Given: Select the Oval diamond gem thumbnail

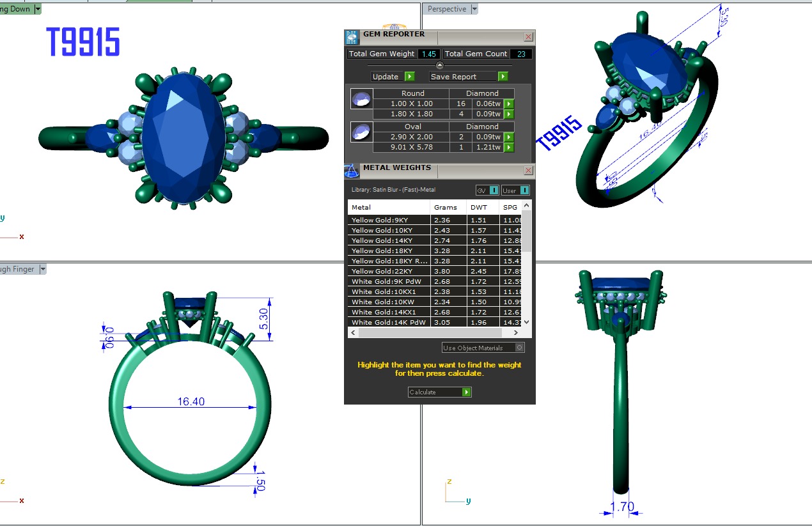Looking at the screenshot, I should (x=361, y=132).
